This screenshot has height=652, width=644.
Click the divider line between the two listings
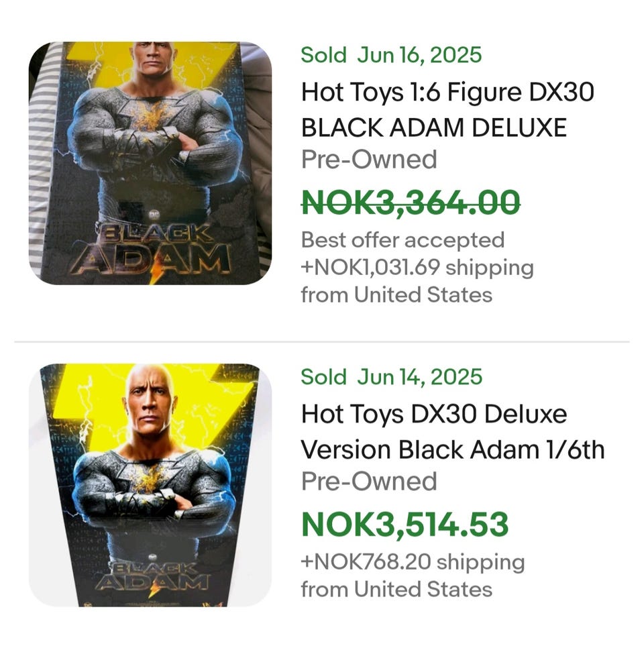pyautogui.click(x=322, y=341)
